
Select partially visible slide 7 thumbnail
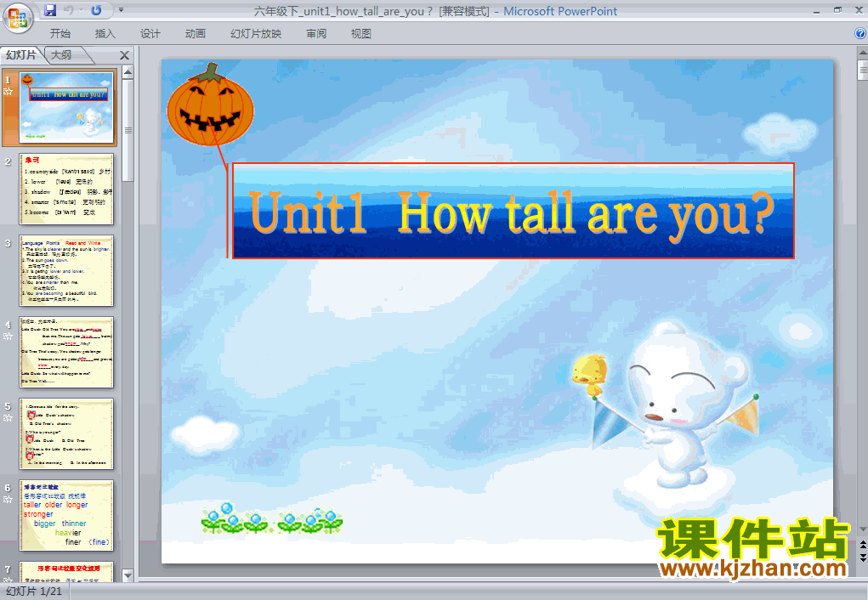tap(66, 571)
